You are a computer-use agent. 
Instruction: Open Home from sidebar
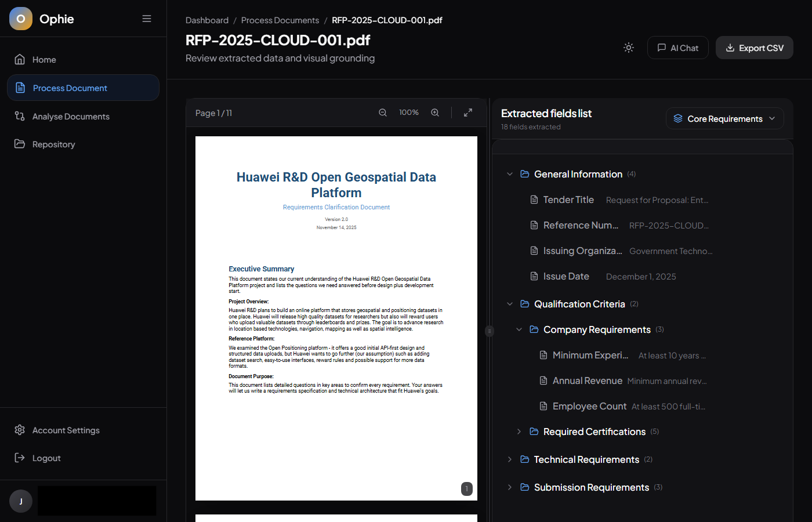coord(83,60)
